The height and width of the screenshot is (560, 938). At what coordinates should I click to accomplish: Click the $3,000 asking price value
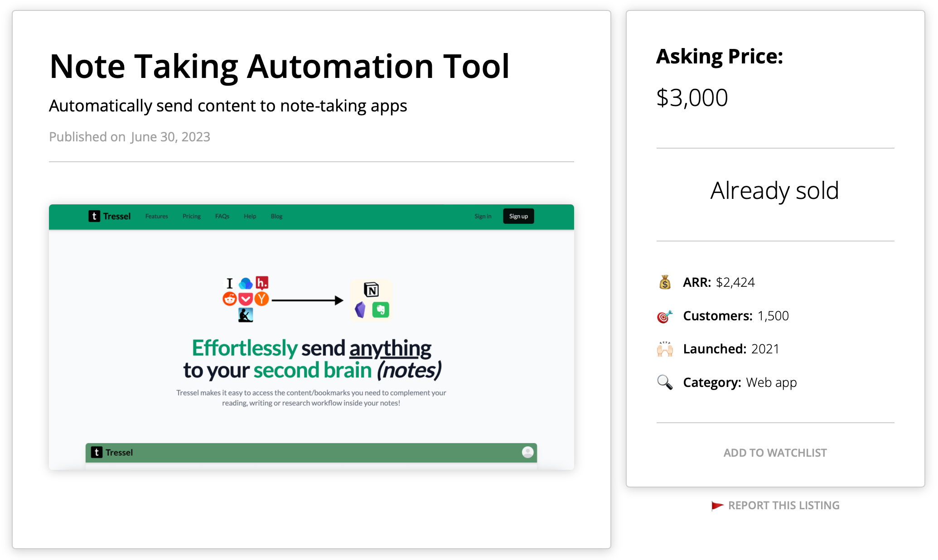(x=692, y=98)
